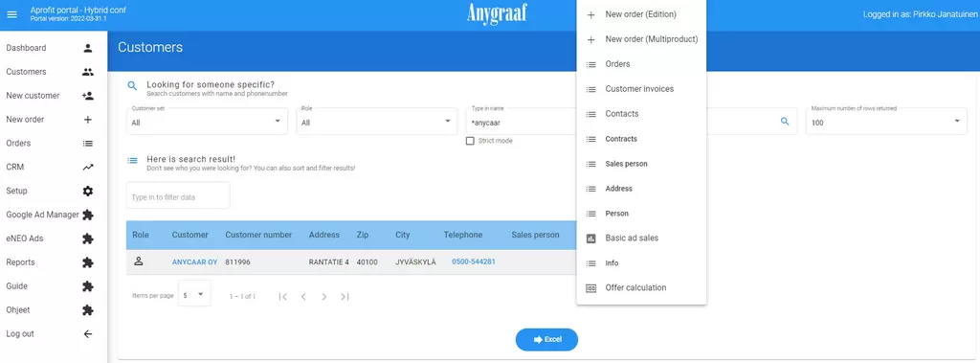Select Address menu entry
Viewport: 980px width, 363px height.
[x=641, y=189]
